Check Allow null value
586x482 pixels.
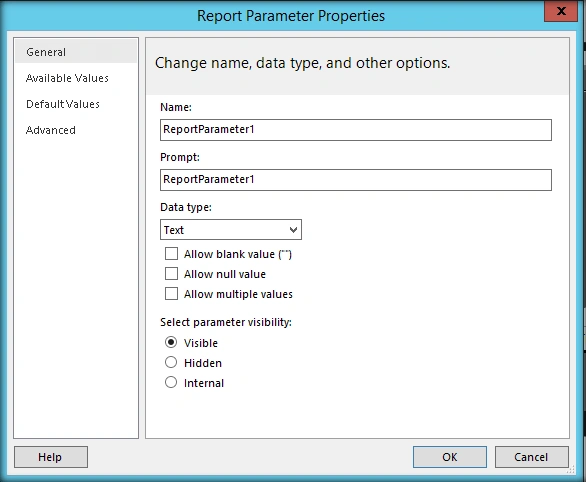tap(172, 274)
